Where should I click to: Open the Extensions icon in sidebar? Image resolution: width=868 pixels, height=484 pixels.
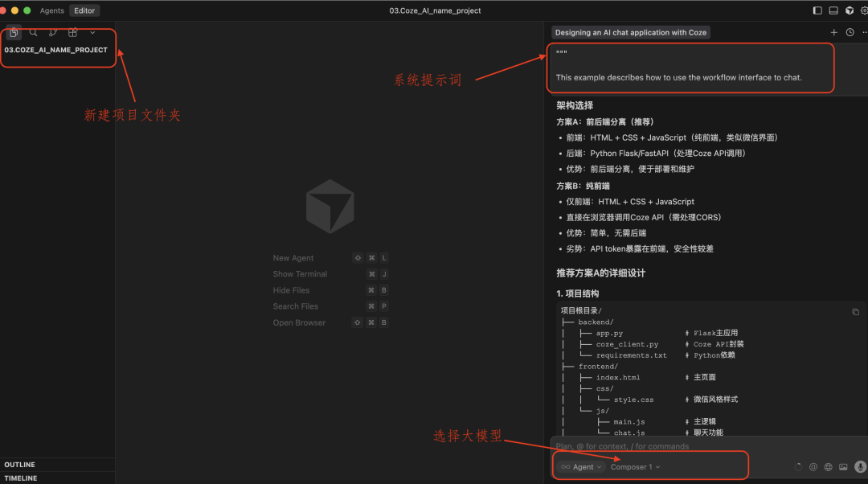tap(72, 33)
